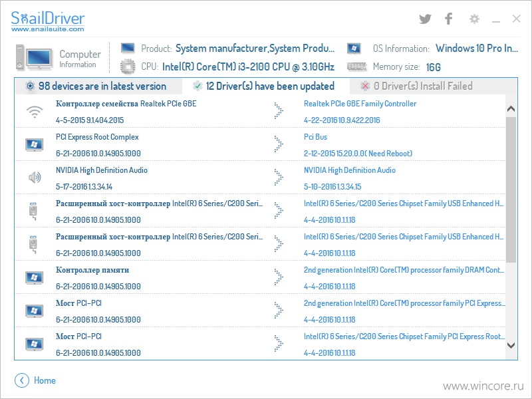Click 'Windows 10 Pro In...' OS value
The width and height of the screenshot is (532, 399).
click(x=477, y=48)
